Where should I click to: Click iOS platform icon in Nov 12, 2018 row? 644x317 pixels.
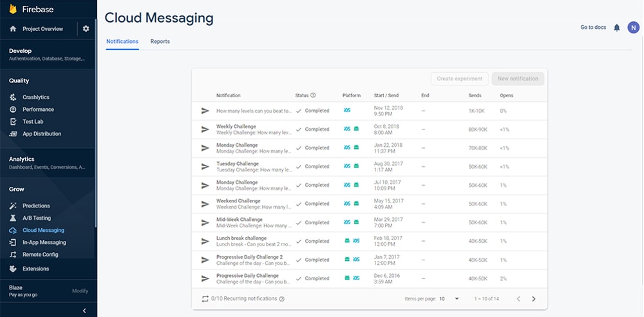tap(347, 111)
